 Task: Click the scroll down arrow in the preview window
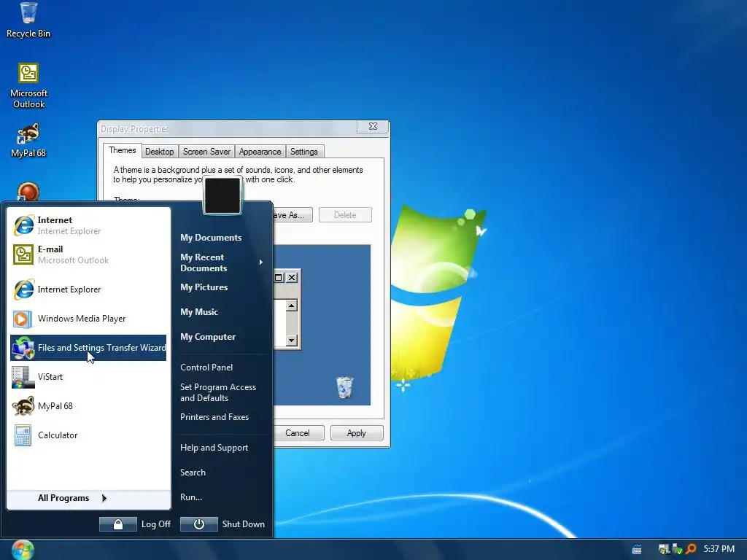pos(292,340)
